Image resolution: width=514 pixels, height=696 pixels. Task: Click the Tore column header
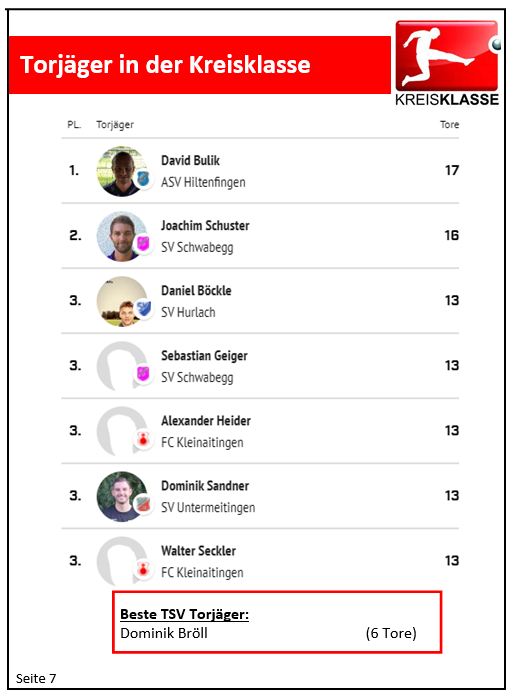tap(449, 125)
